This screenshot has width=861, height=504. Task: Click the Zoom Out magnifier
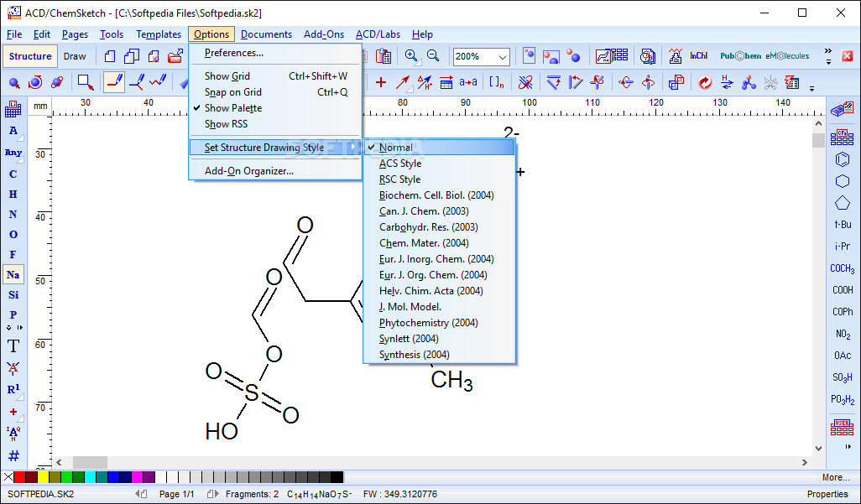coord(433,56)
